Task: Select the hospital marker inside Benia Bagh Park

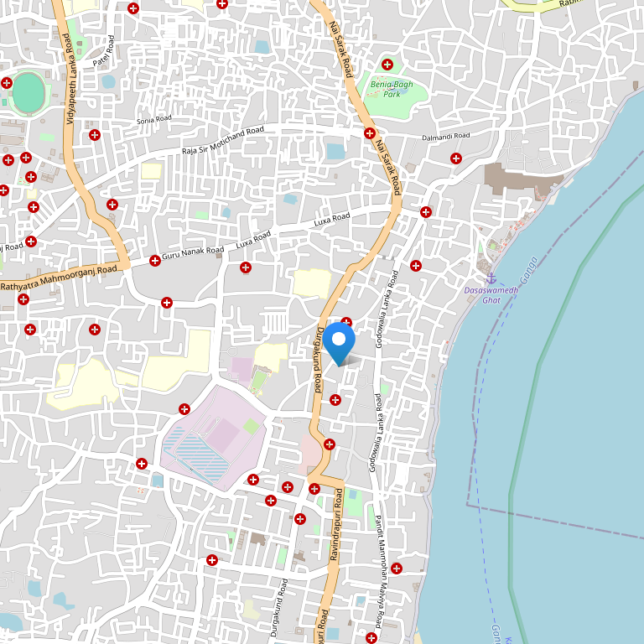Action: (x=387, y=65)
